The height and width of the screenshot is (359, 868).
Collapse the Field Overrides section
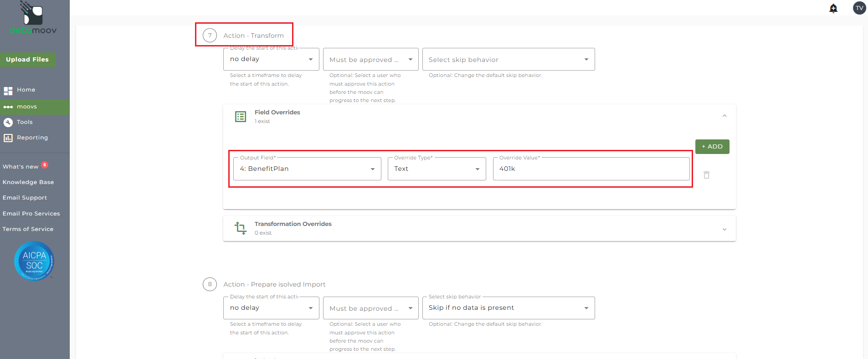click(x=724, y=116)
